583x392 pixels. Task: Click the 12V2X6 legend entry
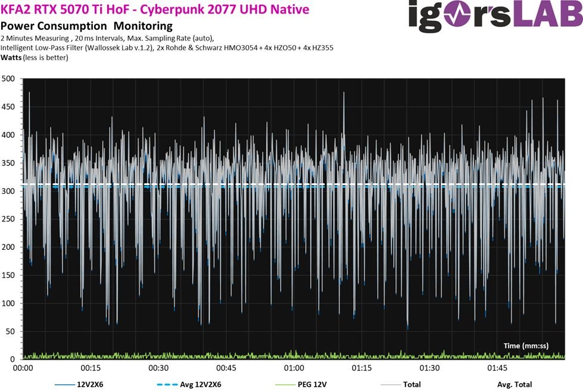[x=79, y=385]
